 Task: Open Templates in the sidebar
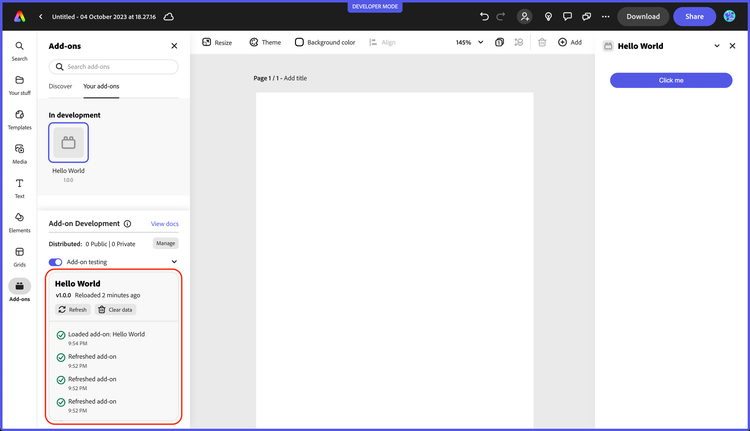tap(20, 120)
